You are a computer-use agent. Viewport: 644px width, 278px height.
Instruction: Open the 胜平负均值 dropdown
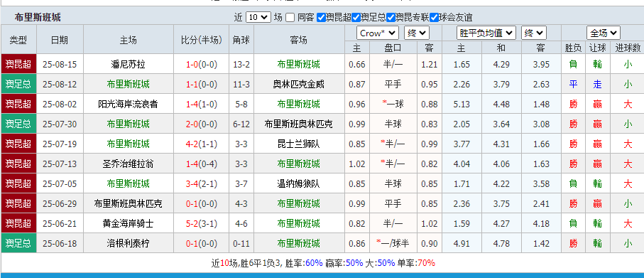coord(486,33)
